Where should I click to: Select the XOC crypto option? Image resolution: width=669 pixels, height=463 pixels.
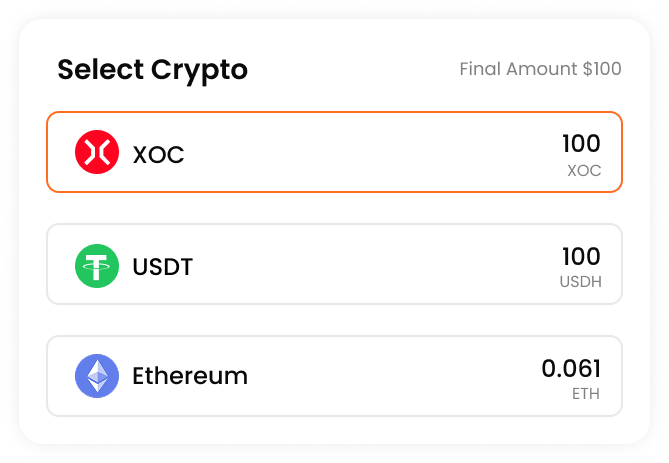pyautogui.click(x=334, y=152)
